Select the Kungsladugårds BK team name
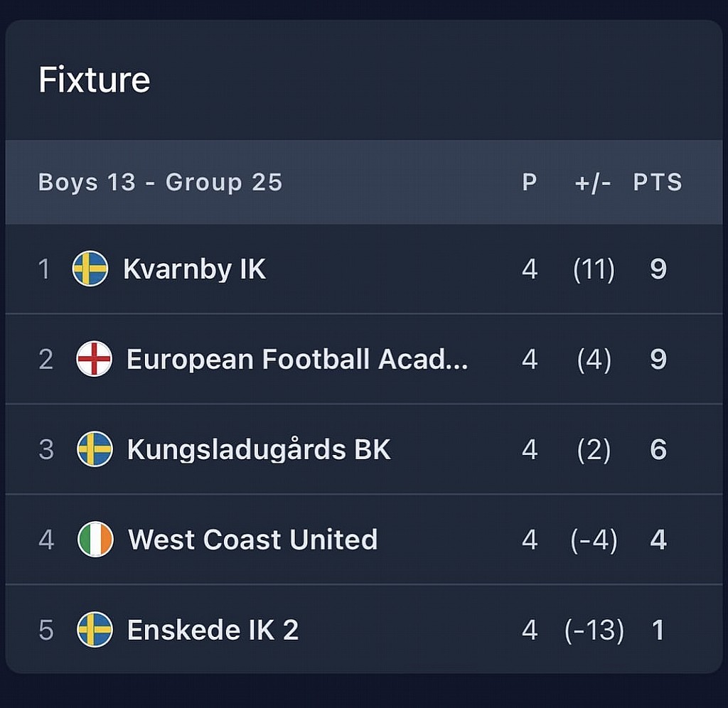The width and height of the screenshot is (728, 708). [259, 449]
